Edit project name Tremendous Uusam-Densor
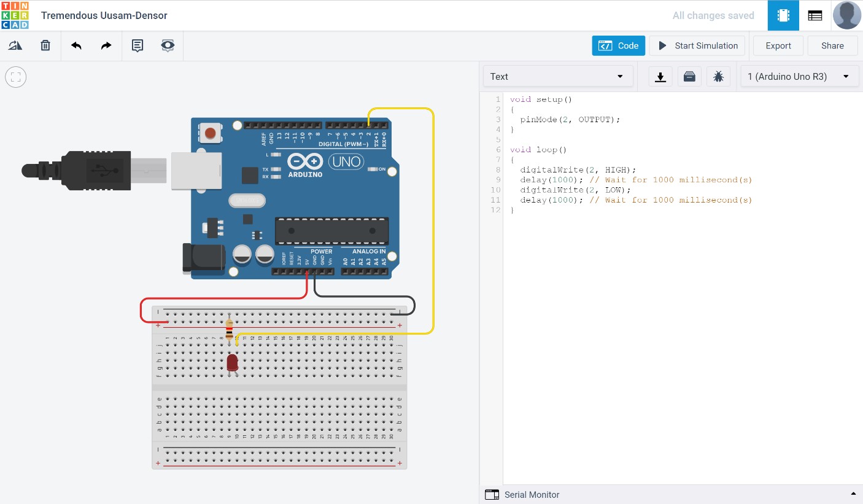 click(104, 15)
